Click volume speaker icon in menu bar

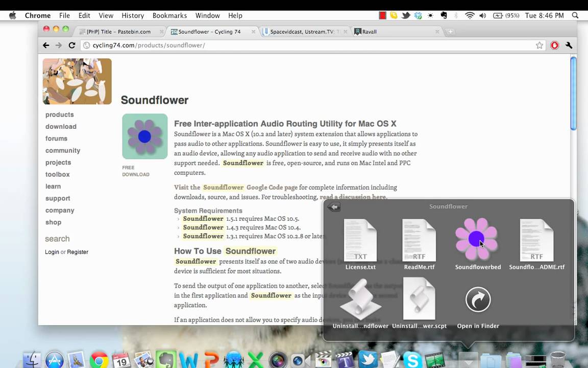483,15
